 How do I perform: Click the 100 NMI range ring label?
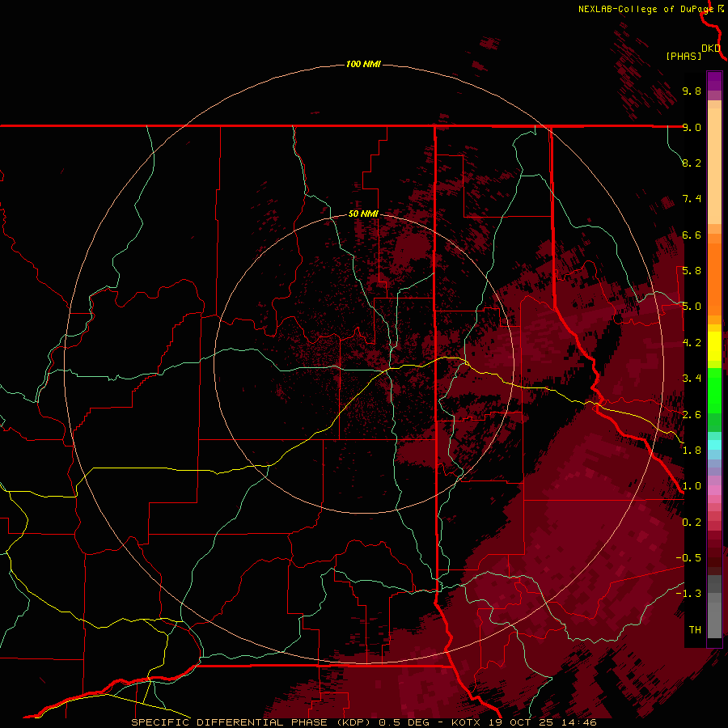pos(363,64)
